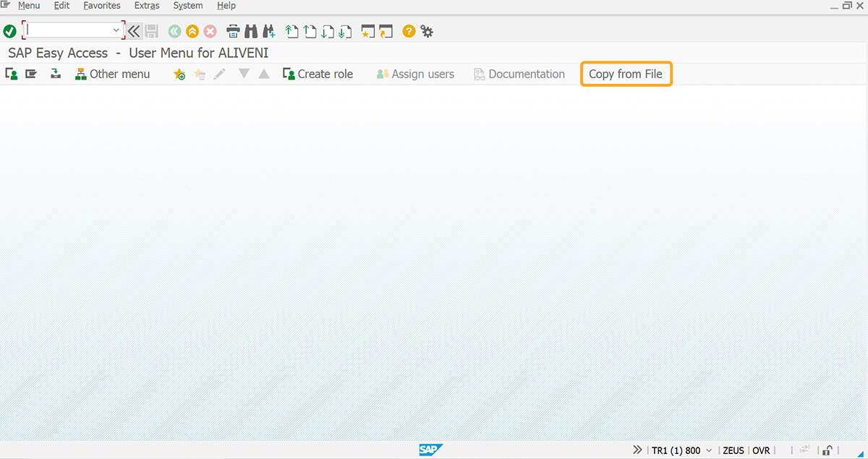868x459 pixels.
Task: Click the yellow Exit up-arrow icon
Action: [192, 31]
